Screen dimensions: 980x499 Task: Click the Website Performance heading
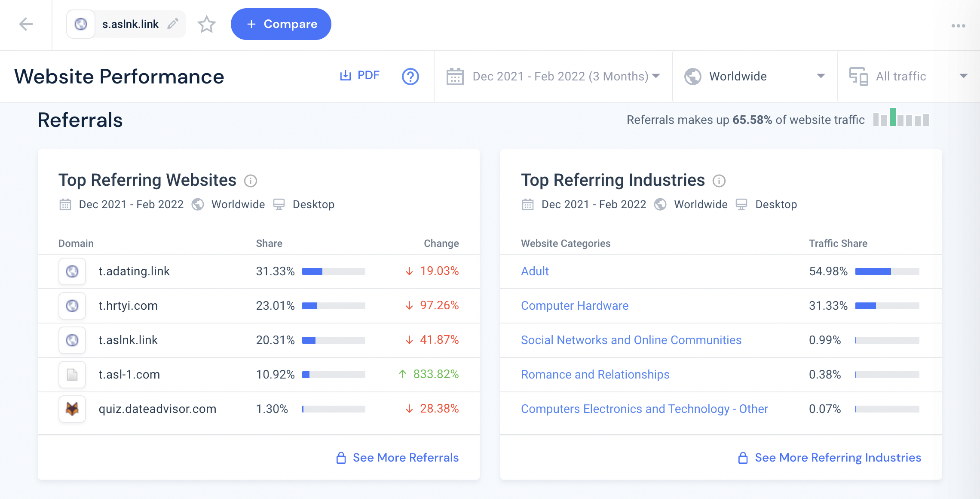tap(119, 77)
